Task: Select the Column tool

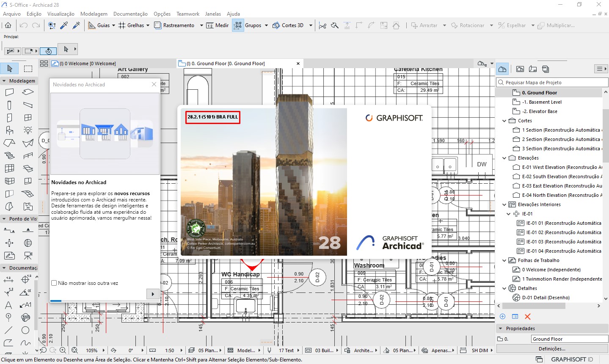Action: [9, 105]
